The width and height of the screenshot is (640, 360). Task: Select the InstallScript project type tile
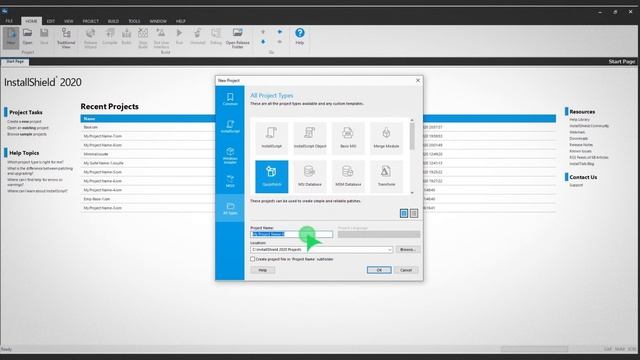click(x=271, y=138)
